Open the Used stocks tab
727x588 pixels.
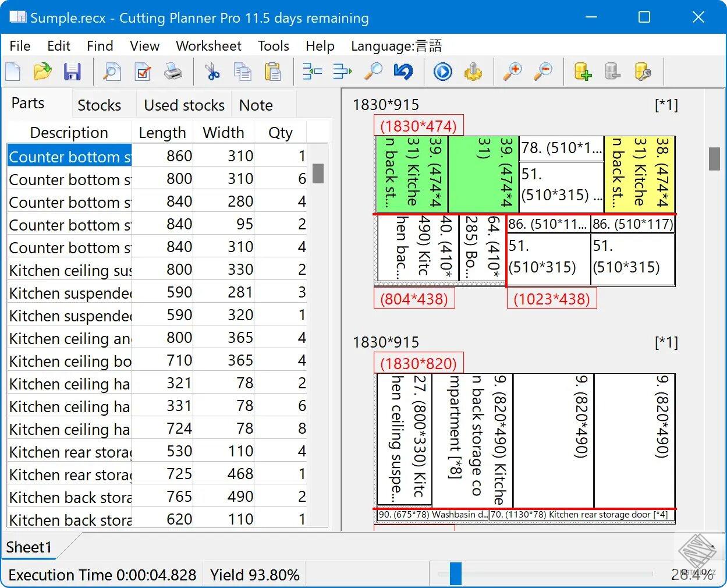click(183, 105)
